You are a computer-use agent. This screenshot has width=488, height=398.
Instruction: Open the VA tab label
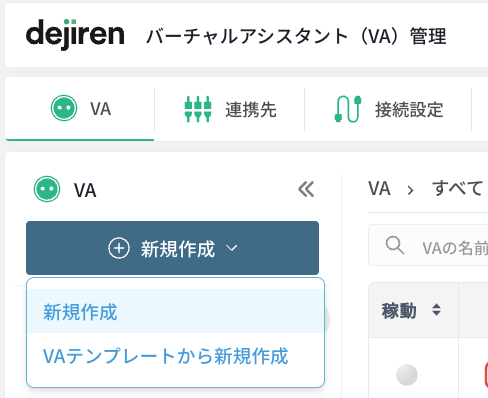coord(100,109)
